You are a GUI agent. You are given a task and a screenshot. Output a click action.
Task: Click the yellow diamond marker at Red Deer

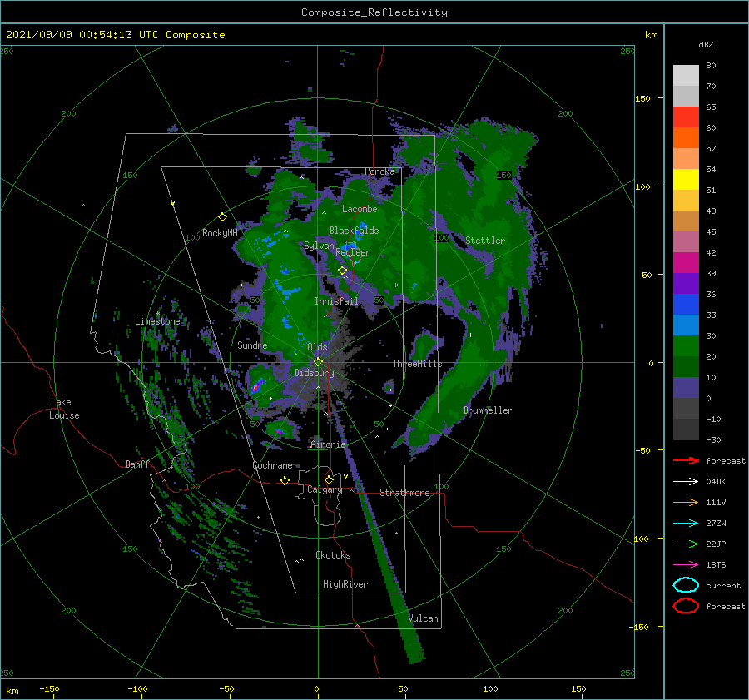pos(343,271)
